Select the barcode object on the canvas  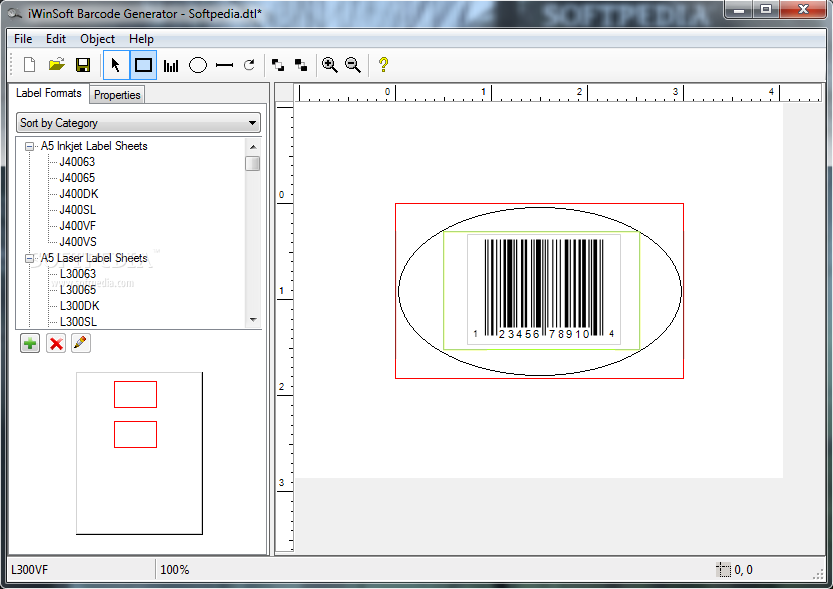pos(544,289)
